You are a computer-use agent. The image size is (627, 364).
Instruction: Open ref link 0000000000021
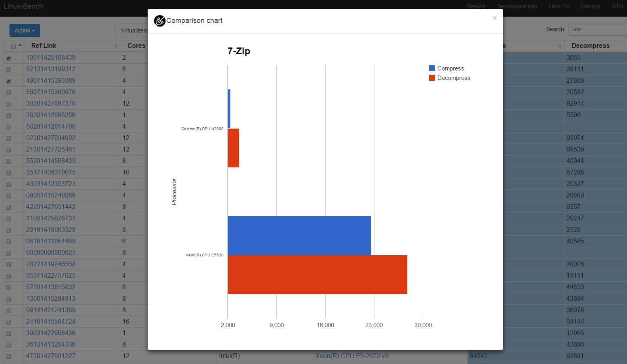(51, 253)
